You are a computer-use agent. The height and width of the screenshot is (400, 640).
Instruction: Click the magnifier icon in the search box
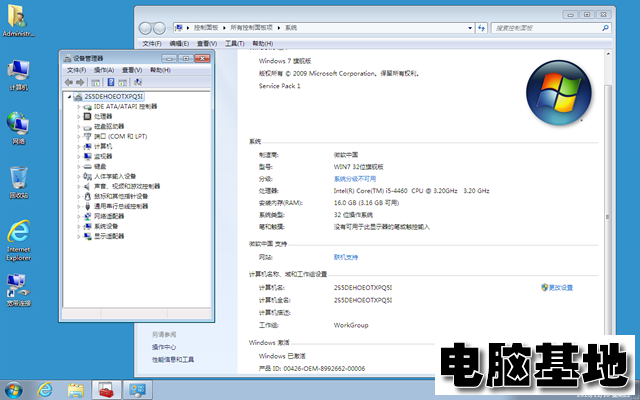pos(605,28)
